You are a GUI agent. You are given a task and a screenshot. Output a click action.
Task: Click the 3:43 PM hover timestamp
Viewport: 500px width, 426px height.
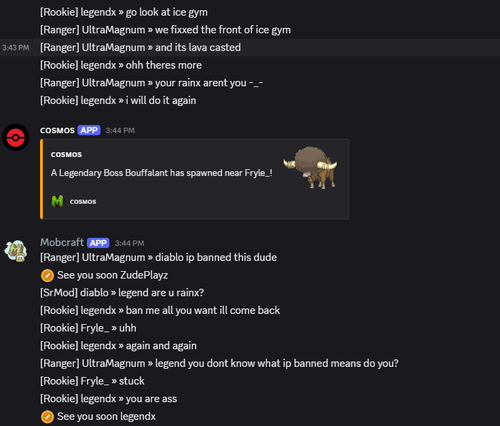pos(16,48)
